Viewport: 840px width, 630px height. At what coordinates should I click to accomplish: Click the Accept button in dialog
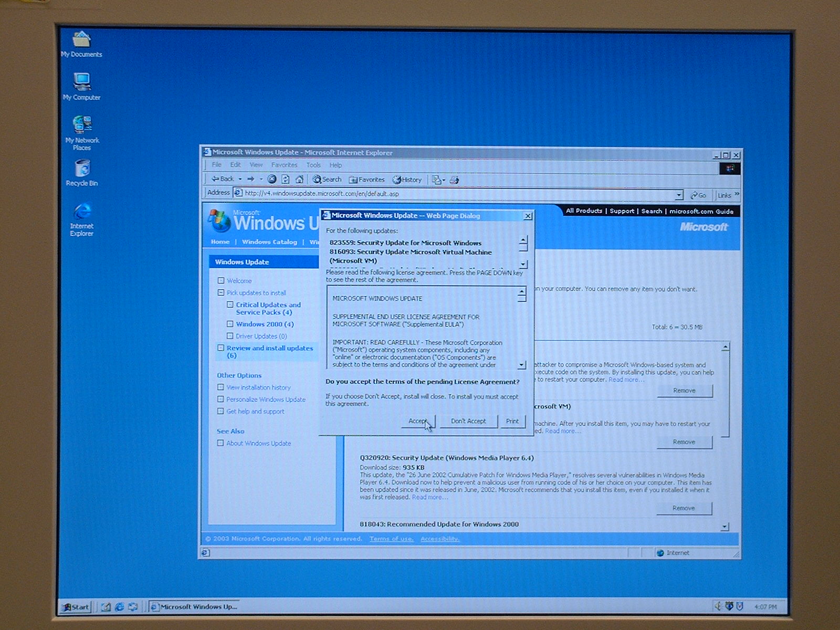click(418, 421)
